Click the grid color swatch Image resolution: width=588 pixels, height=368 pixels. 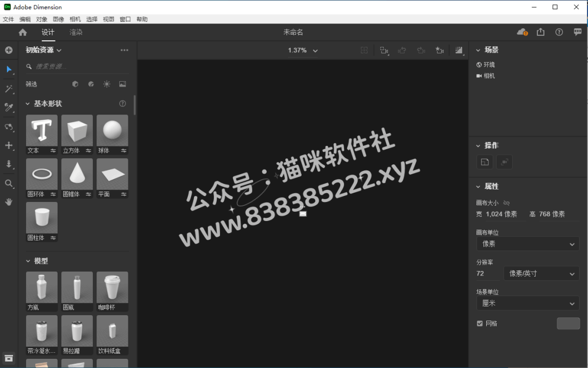pyautogui.click(x=568, y=323)
